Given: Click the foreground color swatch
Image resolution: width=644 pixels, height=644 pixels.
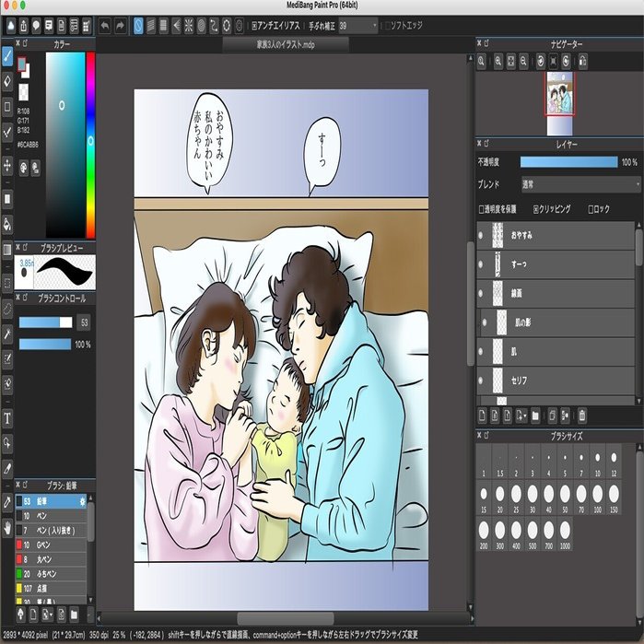Looking at the screenshot, I should point(21,64).
